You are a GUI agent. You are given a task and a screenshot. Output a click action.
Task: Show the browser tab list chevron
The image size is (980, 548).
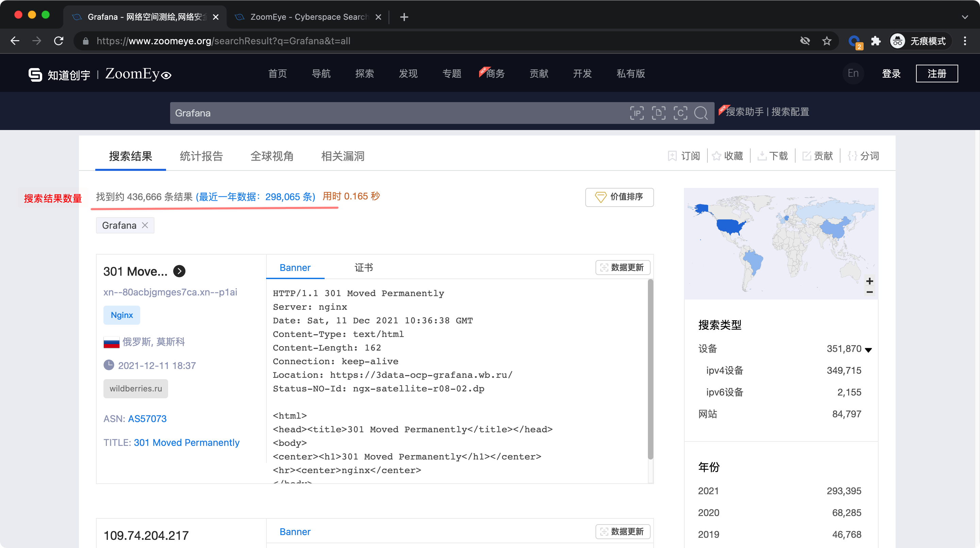(965, 17)
